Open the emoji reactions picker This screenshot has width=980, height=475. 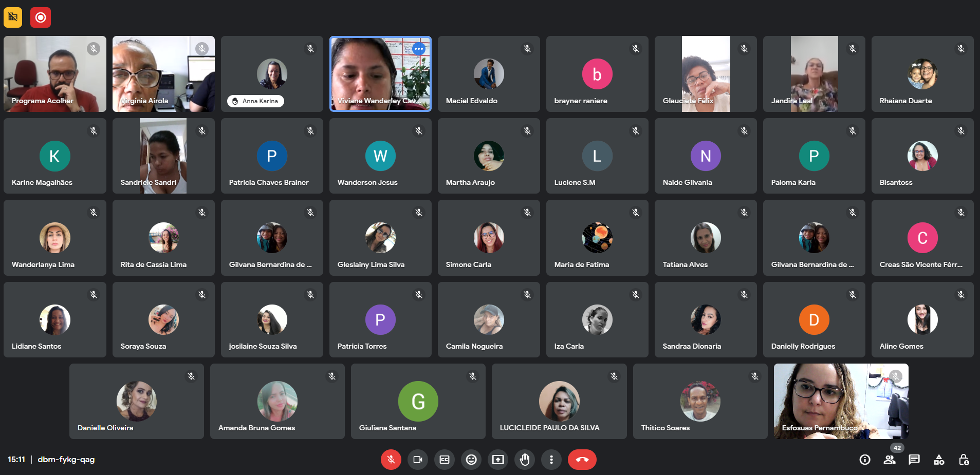(471, 460)
